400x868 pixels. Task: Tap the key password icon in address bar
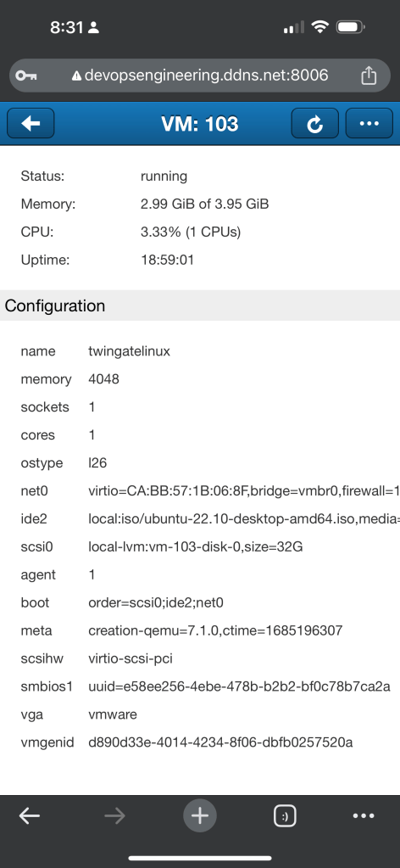(25, 76)
